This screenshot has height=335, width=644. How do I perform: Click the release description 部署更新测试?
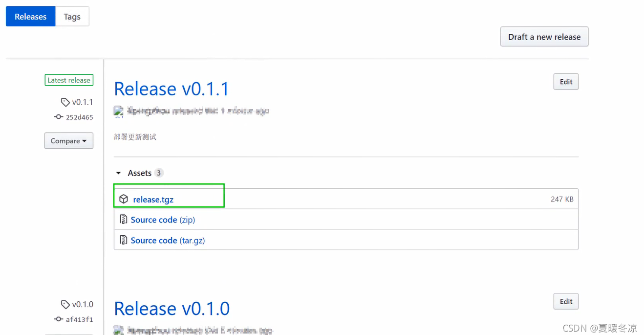click(x=135, y=137)
